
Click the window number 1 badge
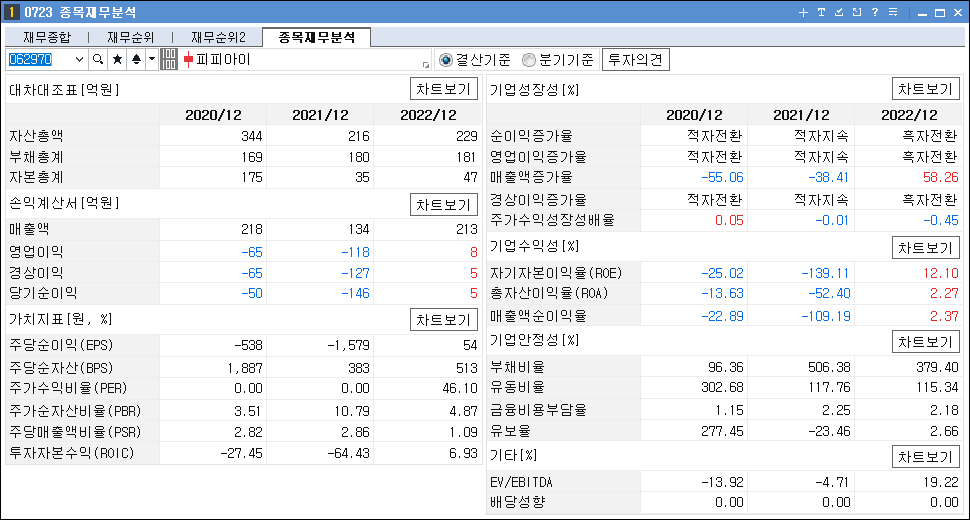11,12
